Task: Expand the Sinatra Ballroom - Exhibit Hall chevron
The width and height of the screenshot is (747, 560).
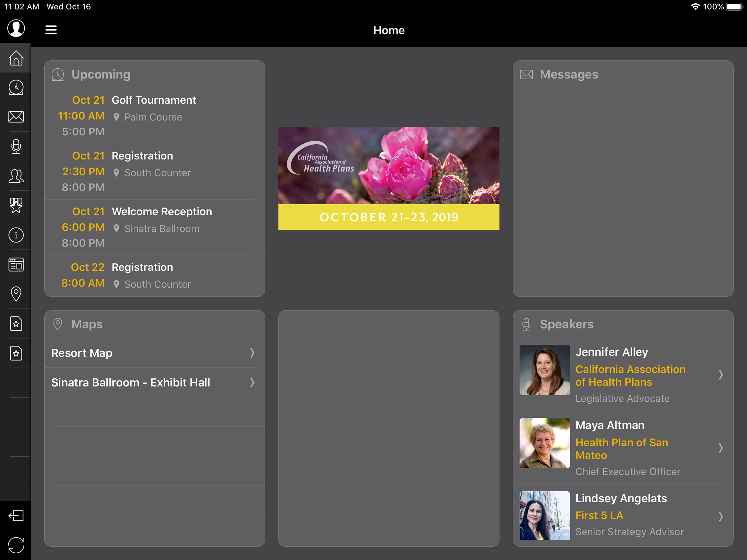Action: [252, 382]
